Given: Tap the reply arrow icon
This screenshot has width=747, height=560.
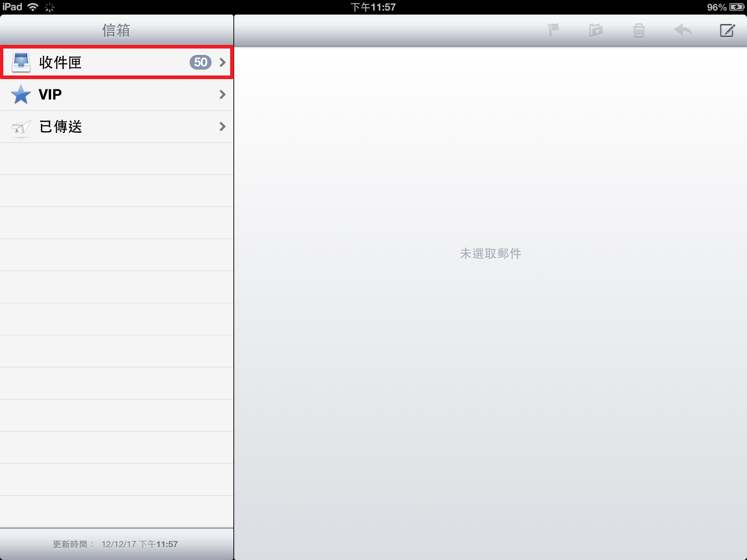Looking at the screenshot, I should coord(683,30).
